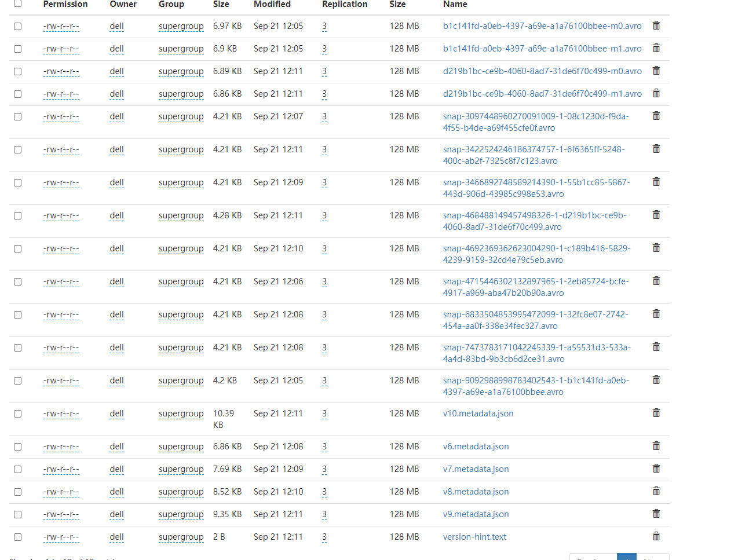Edit permission -rw-r--r-- of version-hint.text
Image resolution: width=749 pixels, height=560 pixels.
click(61, 537)
